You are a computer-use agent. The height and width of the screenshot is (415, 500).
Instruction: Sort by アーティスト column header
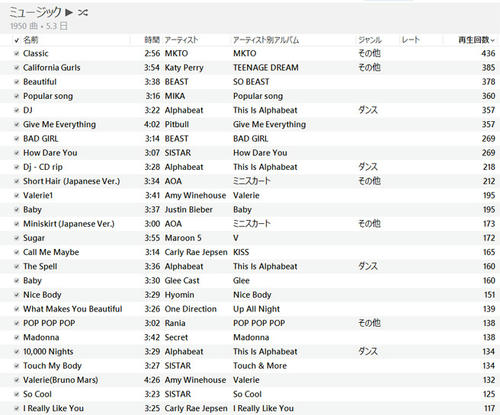click(x=181, y=40)
